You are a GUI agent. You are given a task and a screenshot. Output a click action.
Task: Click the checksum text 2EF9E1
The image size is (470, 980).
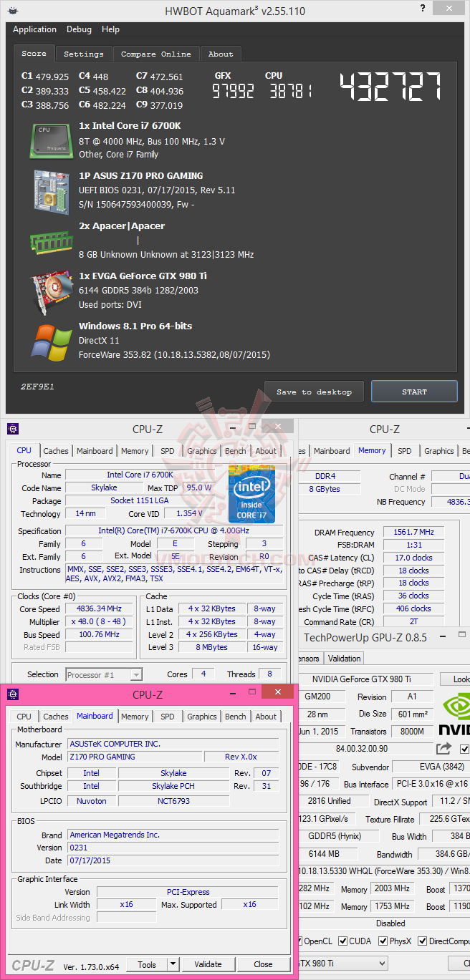click(37, 387)
